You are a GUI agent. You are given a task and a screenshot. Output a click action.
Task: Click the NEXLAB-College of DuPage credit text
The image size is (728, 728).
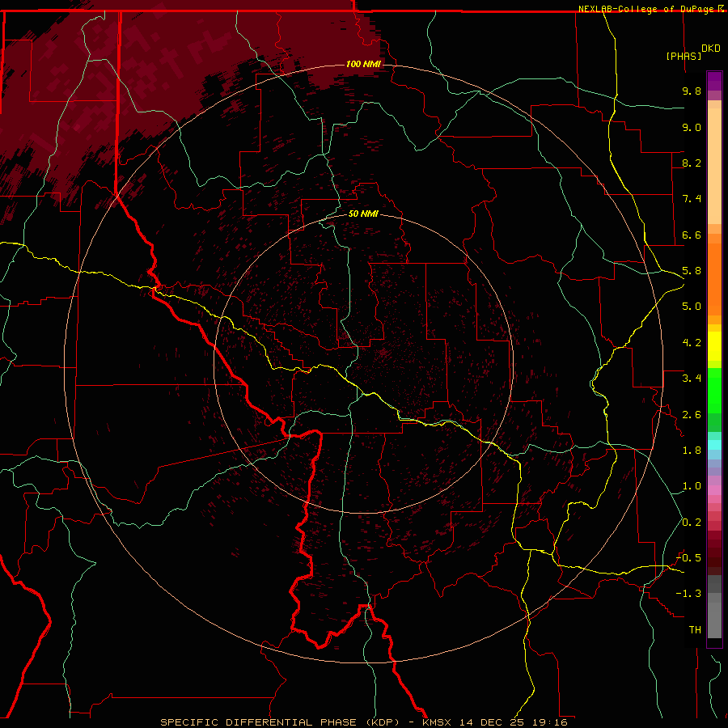click(647, 9)
